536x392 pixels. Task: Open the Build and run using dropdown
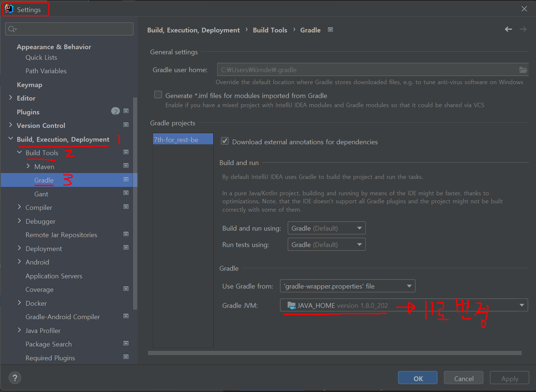[326, 228]
